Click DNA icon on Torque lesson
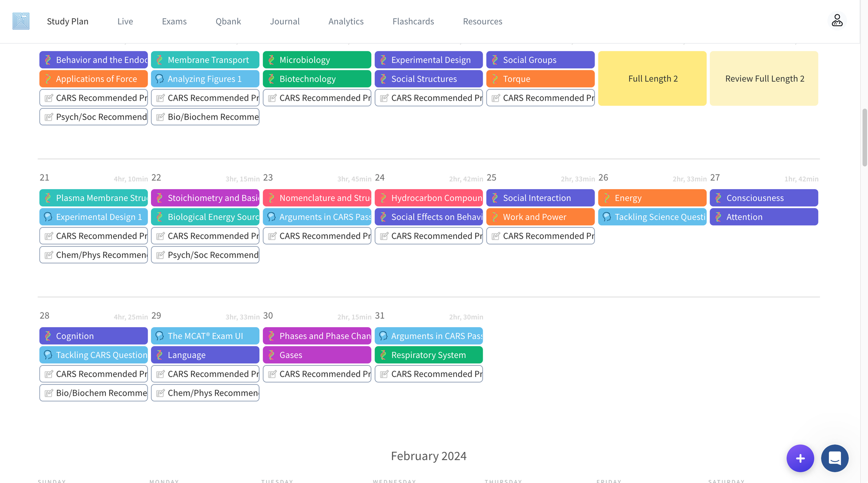This screenshot has height=483, width=868. pos(495,79)
